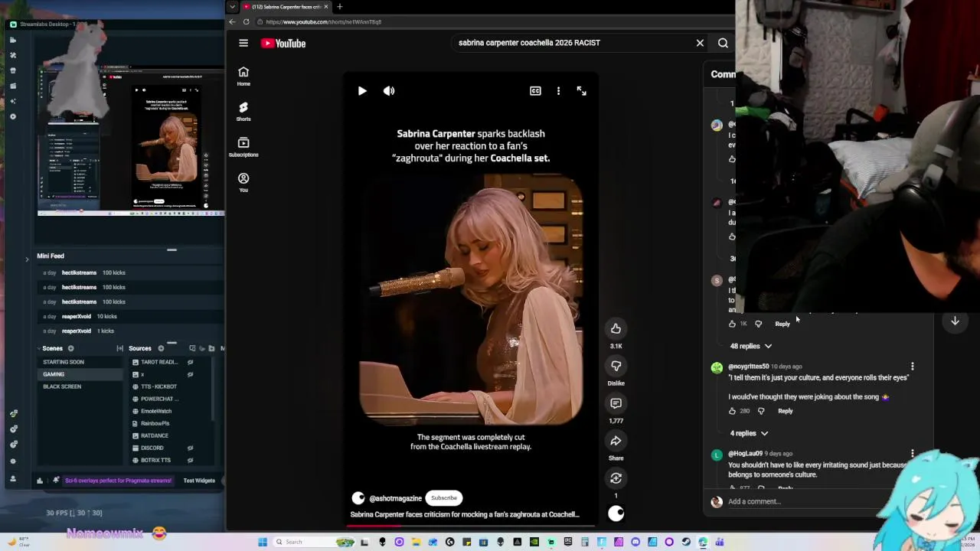The image size is (980, 551).
Task: Expand the Mini Feed side arrow
Action: [x=27, y=259]
